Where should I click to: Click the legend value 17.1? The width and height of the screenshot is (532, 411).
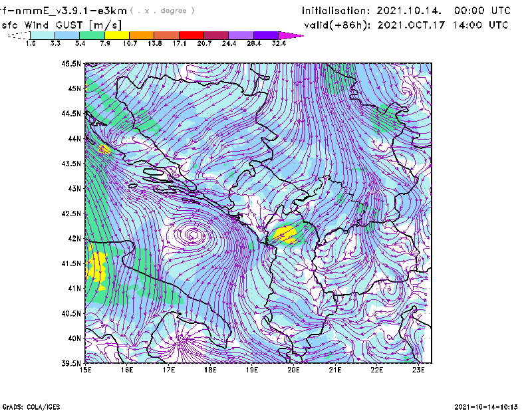[180, 43]
